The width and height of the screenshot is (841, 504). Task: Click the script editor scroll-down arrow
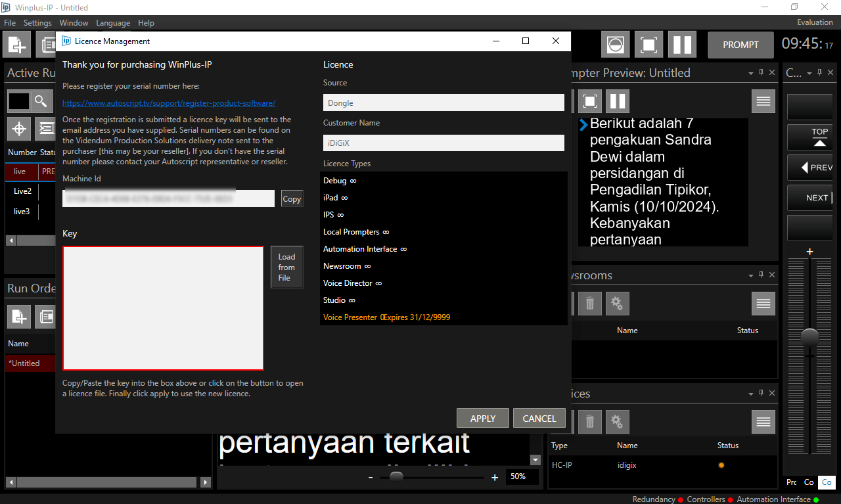click(535, 461)
